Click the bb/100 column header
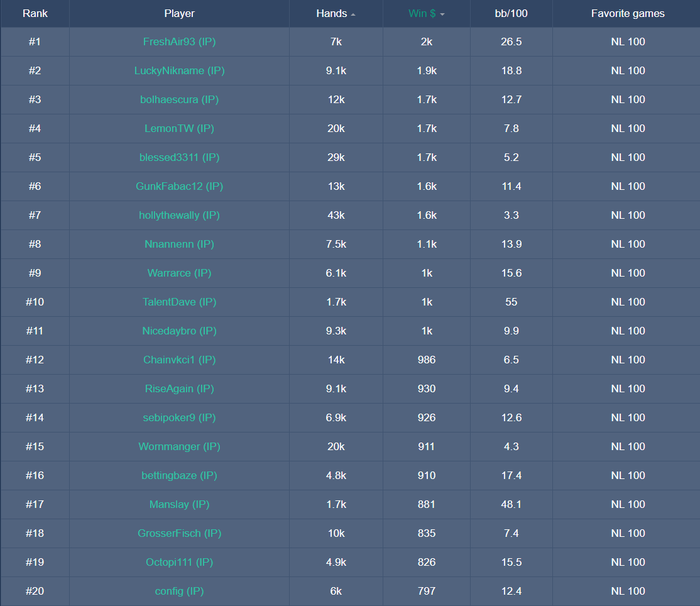Viewport: 700px width, 606px height. click(511, 13)
